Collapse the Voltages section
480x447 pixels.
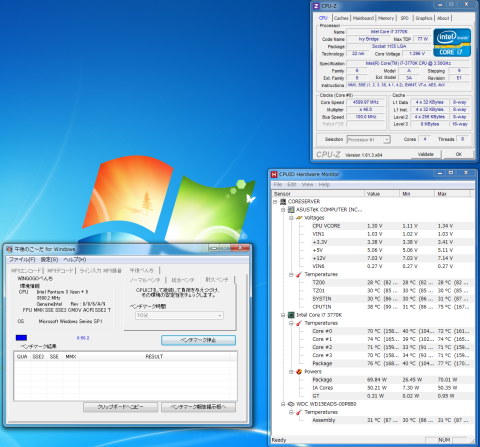[291, 218]
